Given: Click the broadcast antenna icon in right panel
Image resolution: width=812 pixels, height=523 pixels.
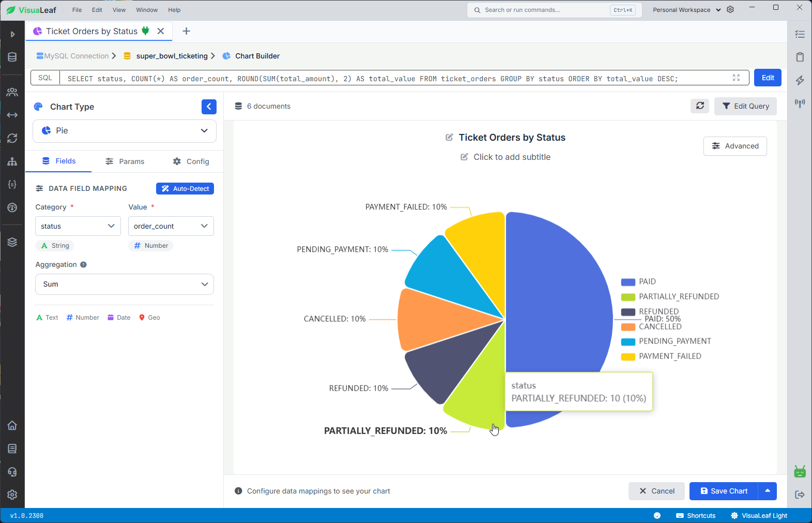Looking at the screenshot, I should (x=800, y=103).
